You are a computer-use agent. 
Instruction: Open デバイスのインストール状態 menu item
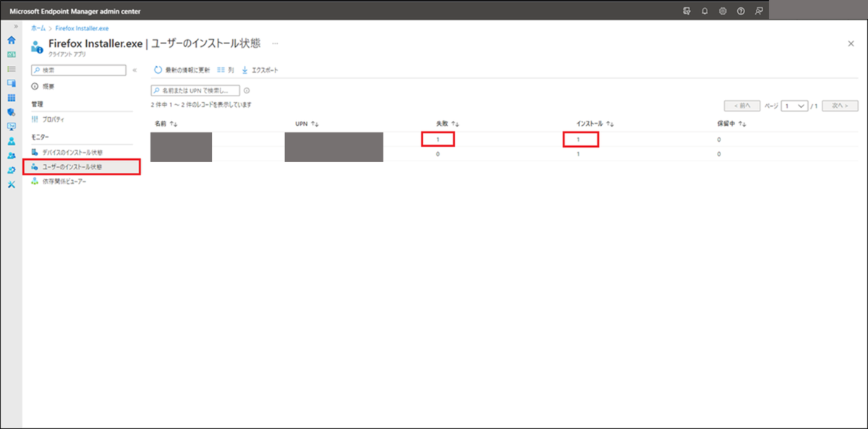point(67,153)
